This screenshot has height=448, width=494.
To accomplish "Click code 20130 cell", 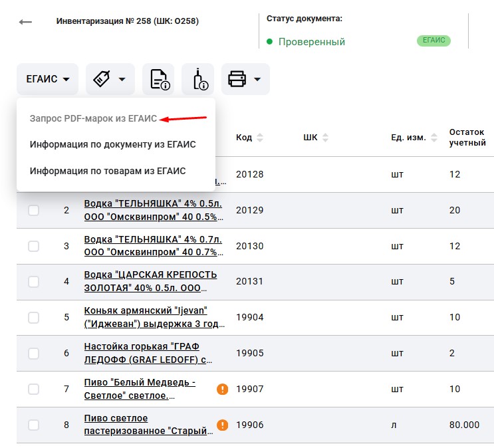I will point(249,246).
